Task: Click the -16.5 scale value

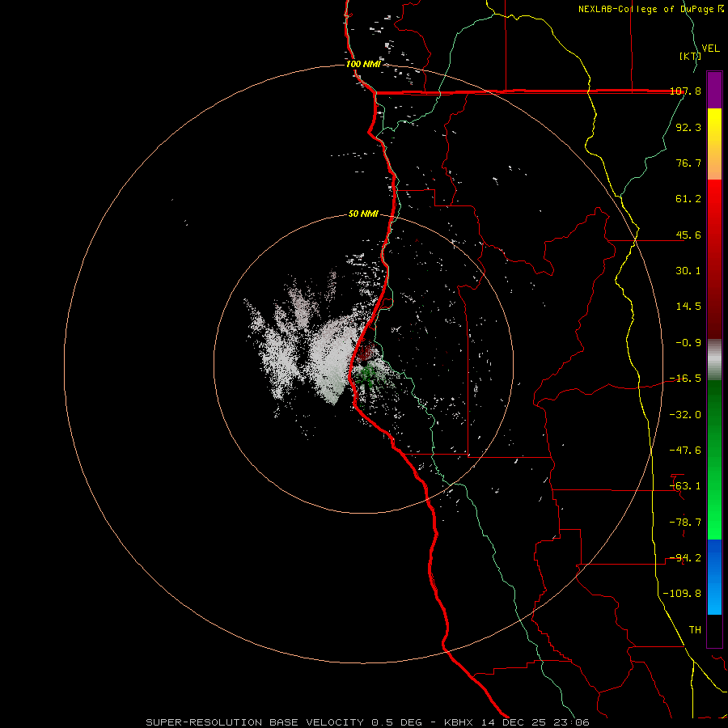Action: [685, 379]
